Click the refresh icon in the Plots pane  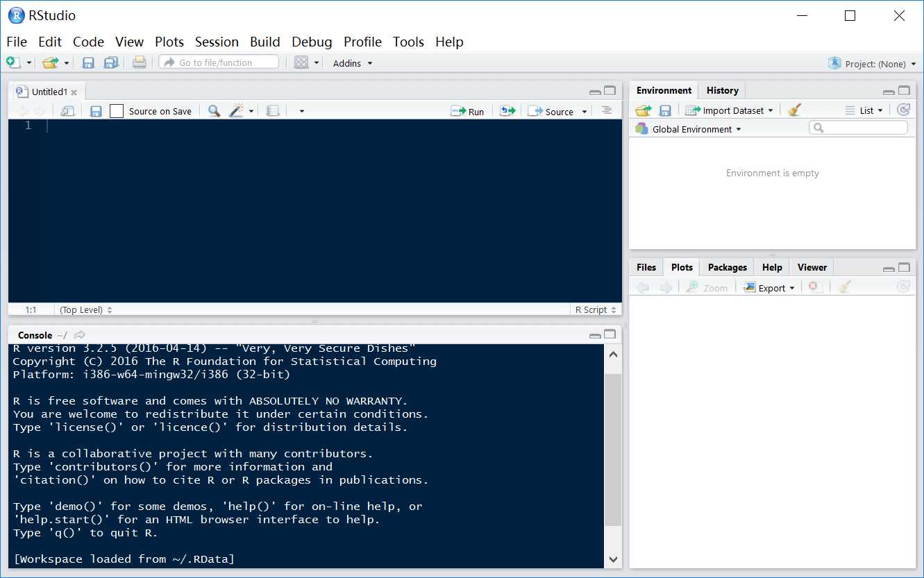(x=903, y=287)
